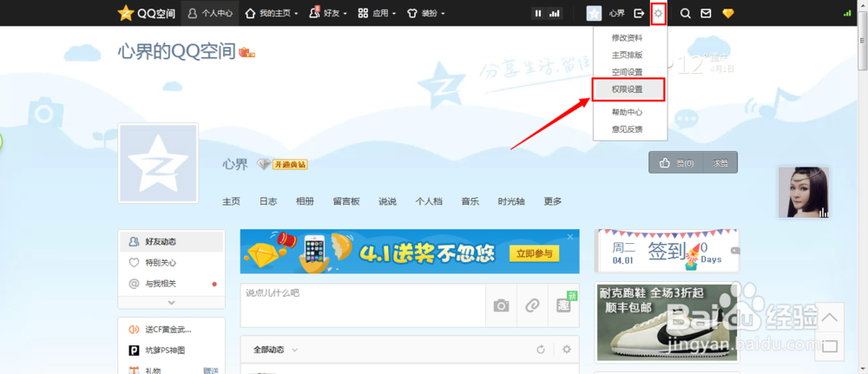Image resolution: width=868 pixels, height=374 pixels.
Task: Select 权限设置 from the settings menu
Action: point(628,89)
